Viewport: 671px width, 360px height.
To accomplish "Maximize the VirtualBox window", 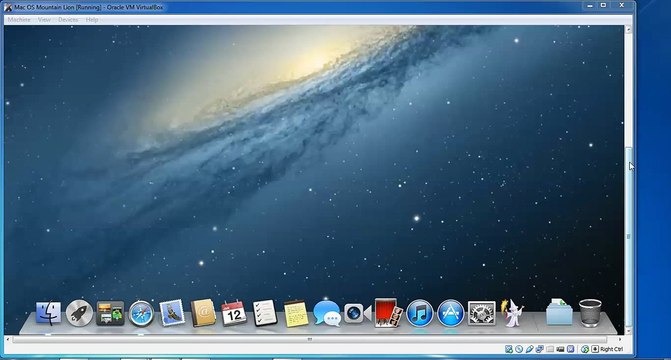I will pyautogui.click(x=603, y=6).
